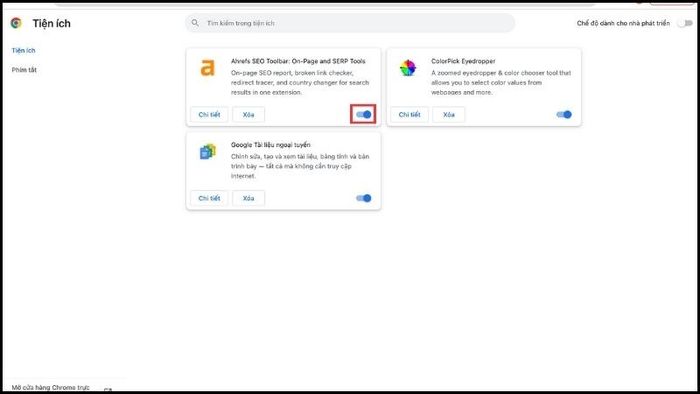Image resolution: width=700 pixels, height=394 pixels.
Task: Open the Phím tắt sidebar item
Action: click(24, 70)
